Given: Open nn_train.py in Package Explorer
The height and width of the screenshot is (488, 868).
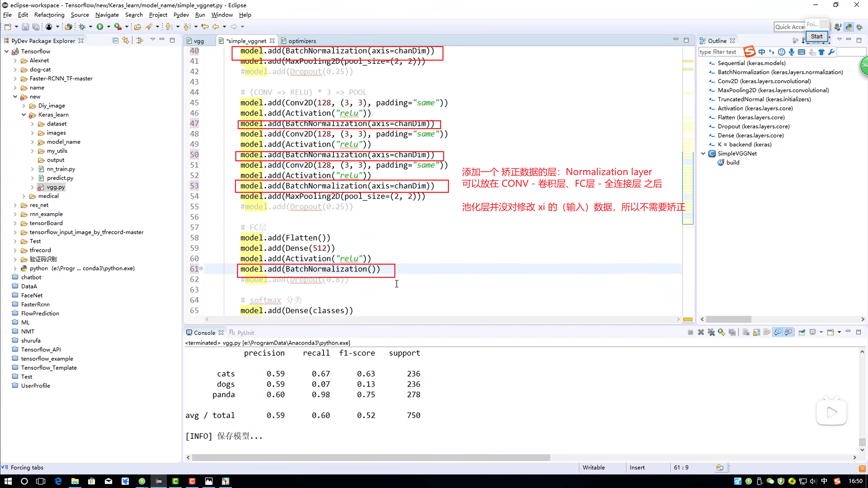Looking at the screenshot, I should click(x=61, y=169).
